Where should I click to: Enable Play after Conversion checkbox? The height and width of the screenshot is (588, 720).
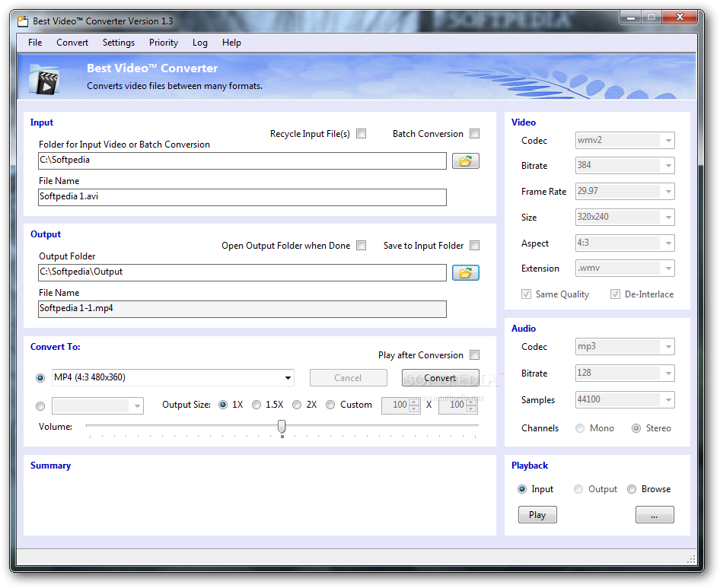[474, 354]
